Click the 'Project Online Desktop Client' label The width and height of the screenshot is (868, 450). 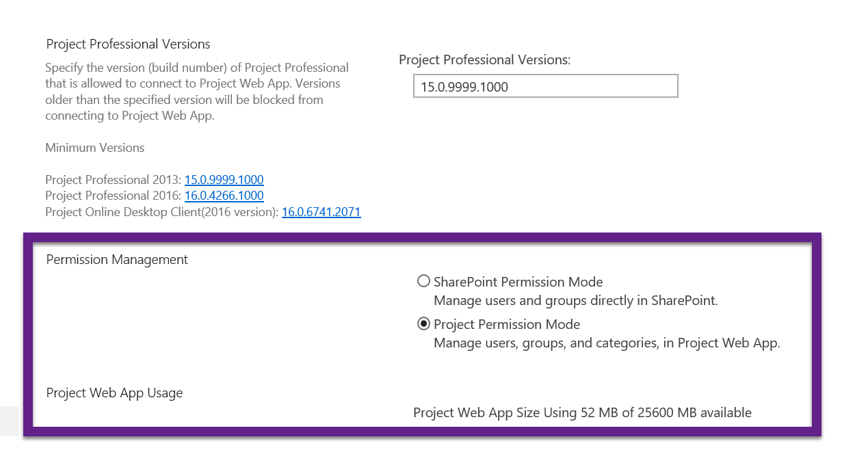[x=161, y=212]
